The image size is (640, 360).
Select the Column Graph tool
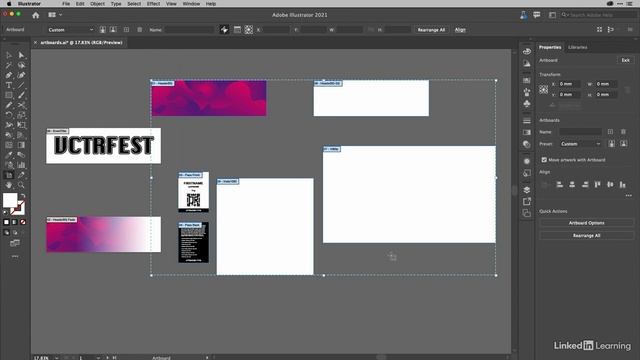21,165
